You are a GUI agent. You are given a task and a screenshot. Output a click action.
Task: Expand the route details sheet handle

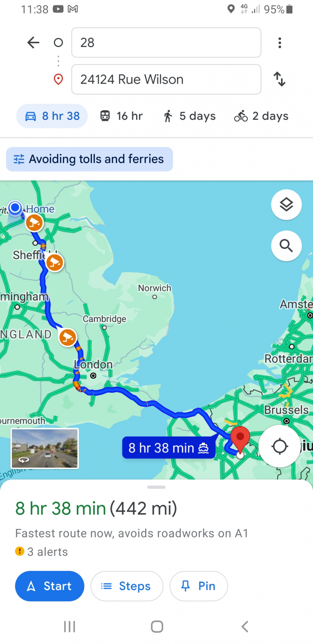[x=156, y=487]
